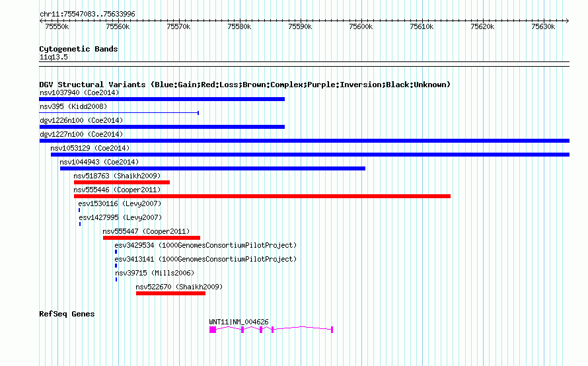This screenshot has width=588, height=366.
Task: Open the esv1427995 (Levy2007) label
Action: tap(120, 217)
